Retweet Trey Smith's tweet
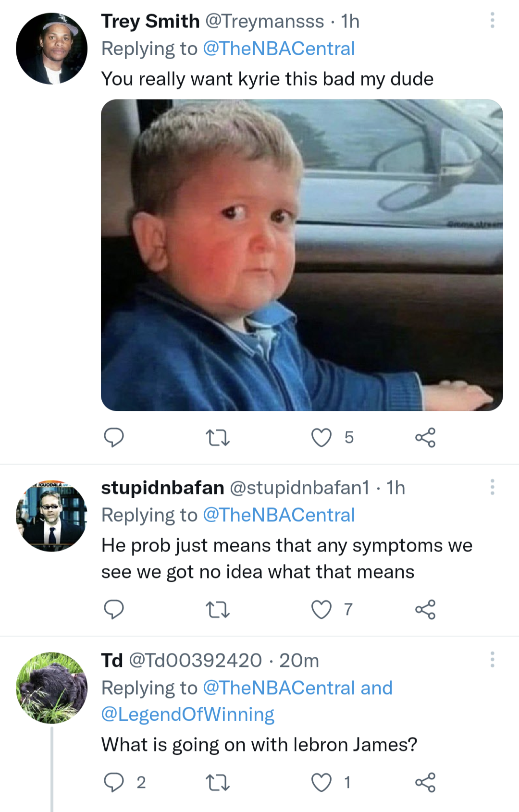This screenshot has width=519, height=812. pos(218,438)
